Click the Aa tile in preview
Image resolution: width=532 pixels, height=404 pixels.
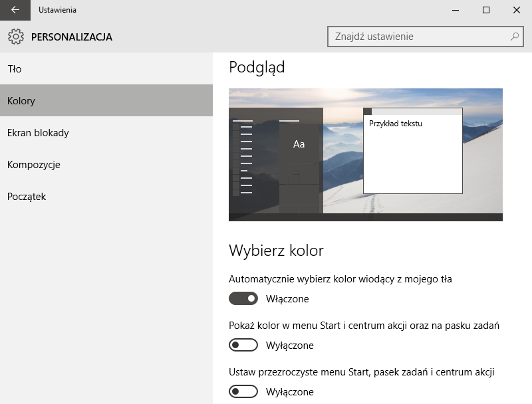tap(299, 144)
